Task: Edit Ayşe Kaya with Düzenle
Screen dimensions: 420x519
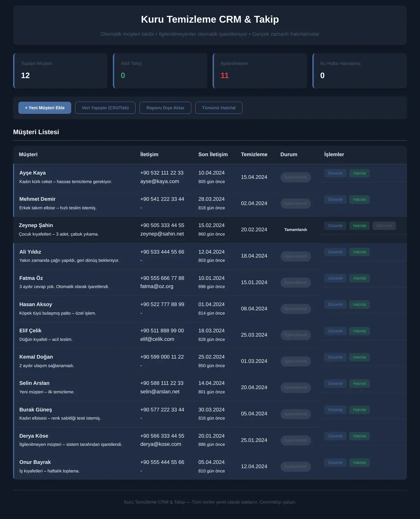Action: 335,173
